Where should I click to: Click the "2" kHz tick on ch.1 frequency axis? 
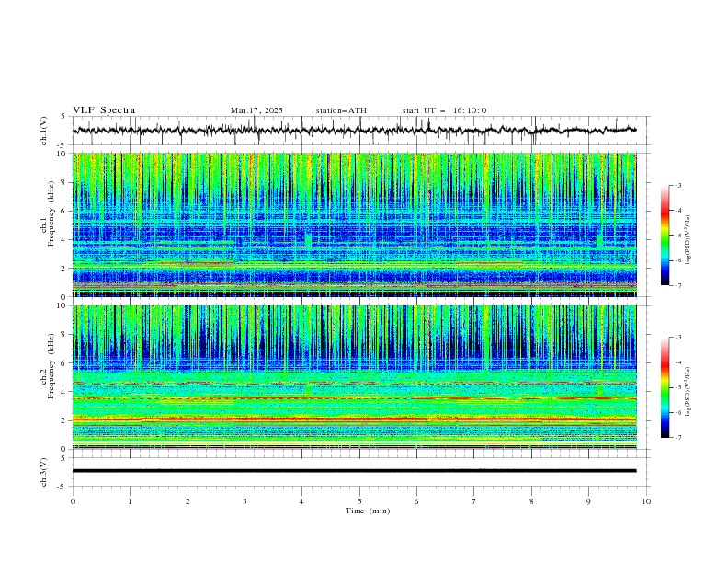[x=64, y=268]
